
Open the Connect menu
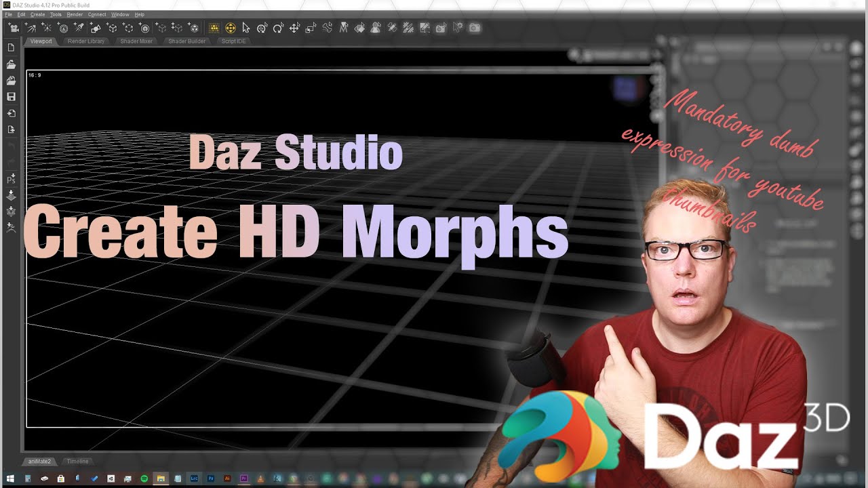pos(97,14)
